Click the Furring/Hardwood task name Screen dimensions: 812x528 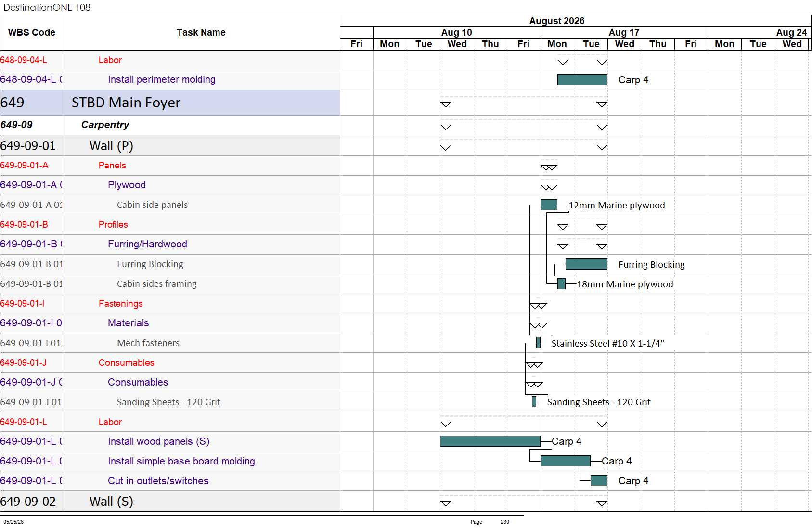point(147,244)
